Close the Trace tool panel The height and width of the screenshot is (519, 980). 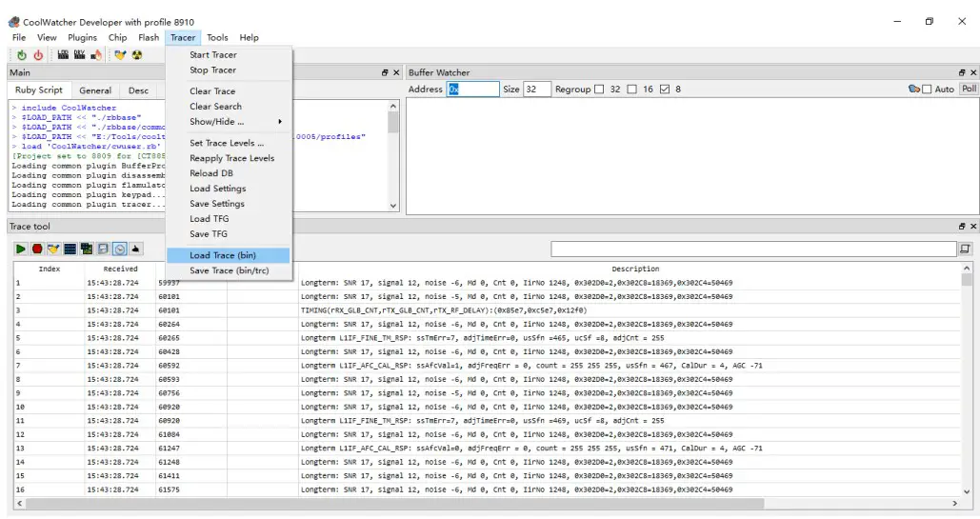972,227
